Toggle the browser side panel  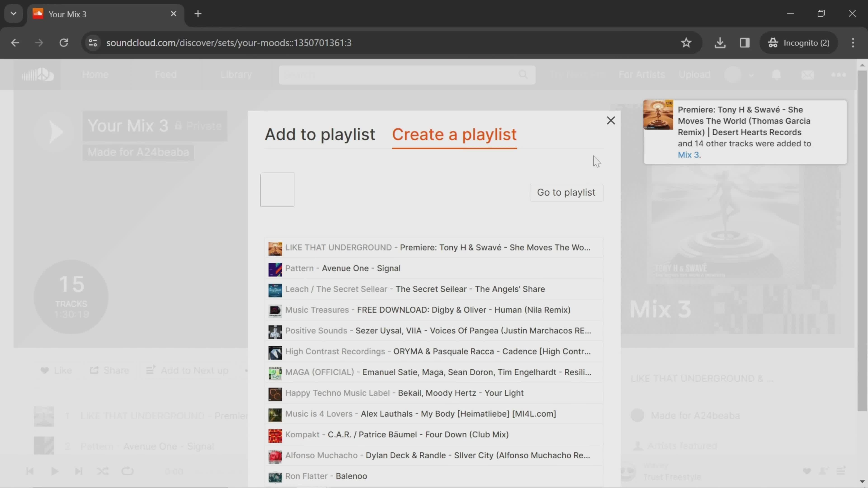point(745,43)
